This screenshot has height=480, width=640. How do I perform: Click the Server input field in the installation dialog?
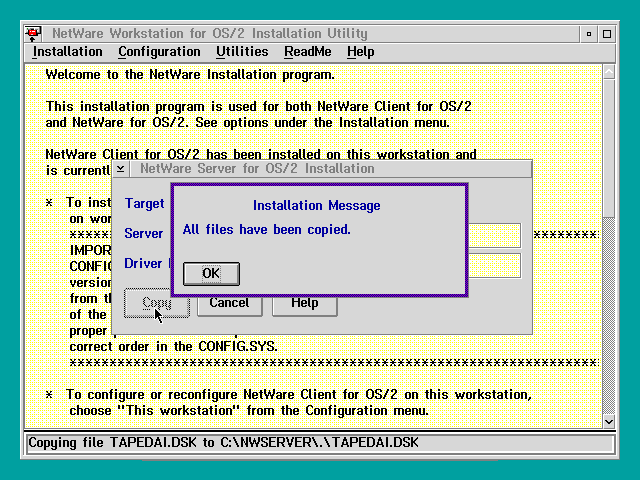coord(495,235)
